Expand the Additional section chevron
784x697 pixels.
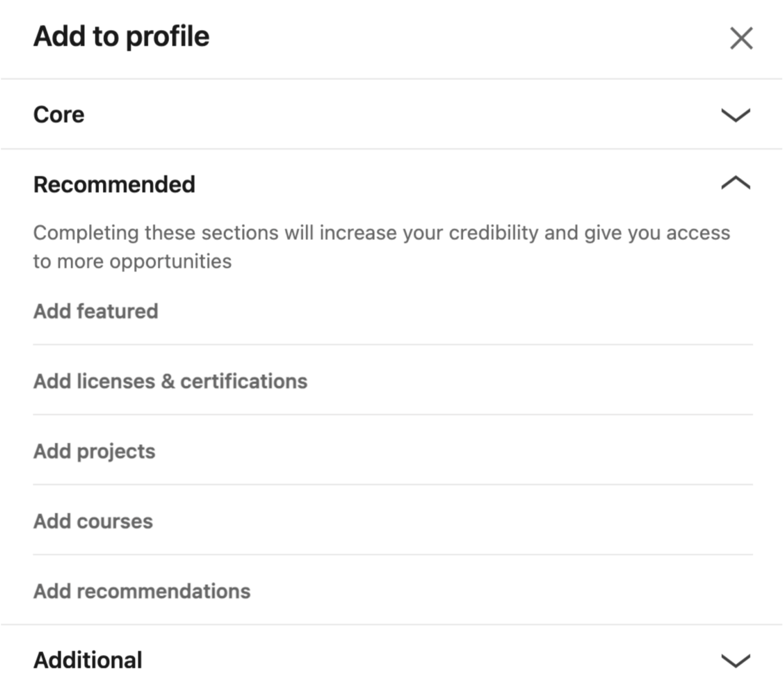point(735,660)
